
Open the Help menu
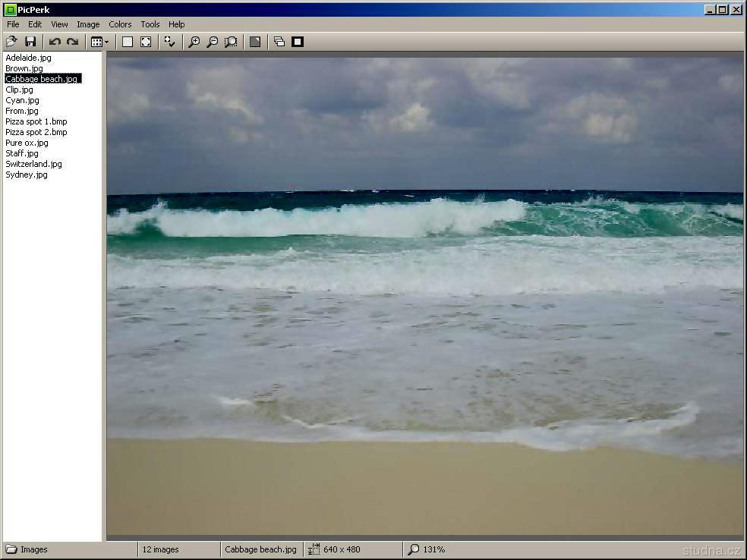point(176,24)
